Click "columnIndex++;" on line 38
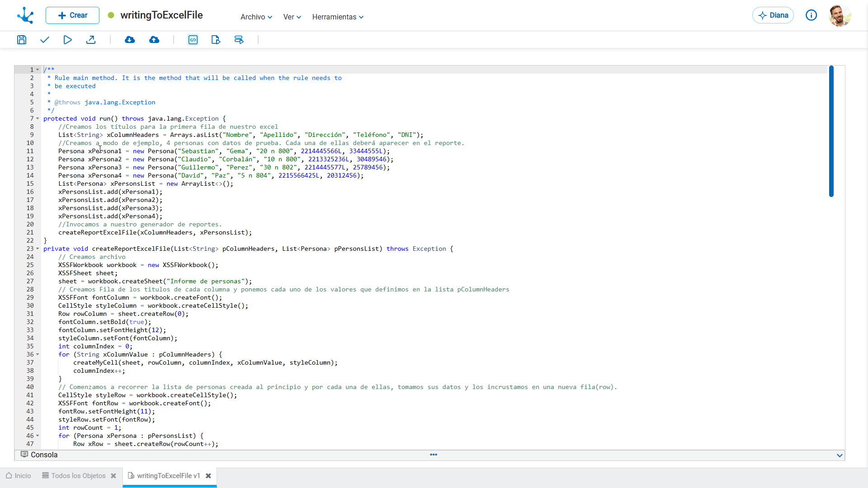Screen dimensions: 868x488 [99, 371]
